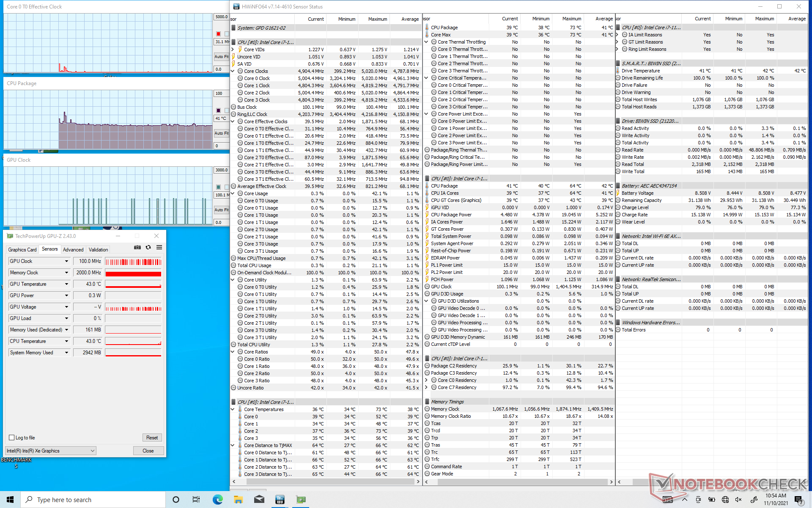The image size is (812, 508).
Task: Collapse the Core Clocks tree group
Action: [233, 71]
